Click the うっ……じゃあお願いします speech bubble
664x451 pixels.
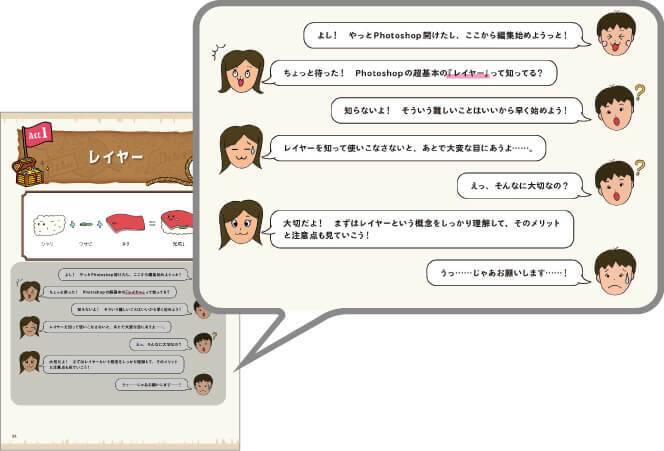[503, 271]
